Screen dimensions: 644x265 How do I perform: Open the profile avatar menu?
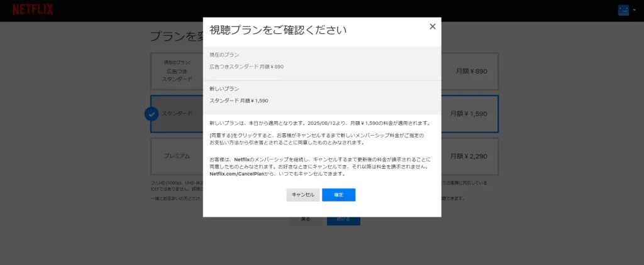pos(623,10)
